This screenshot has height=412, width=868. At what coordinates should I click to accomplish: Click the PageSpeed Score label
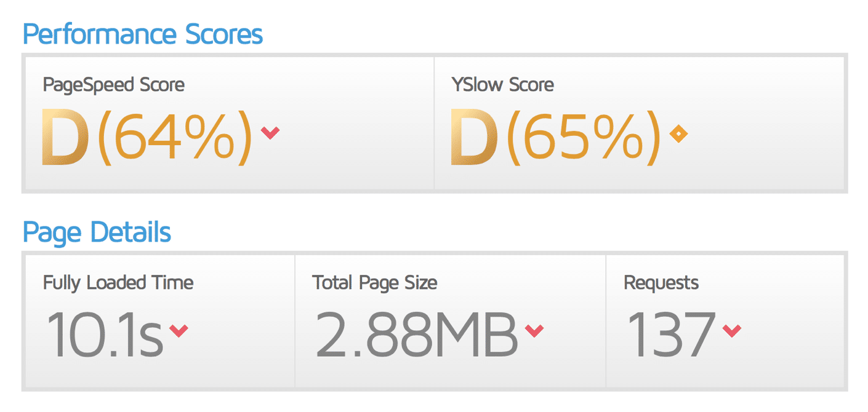pyautogui.click(x=114, y=84)
